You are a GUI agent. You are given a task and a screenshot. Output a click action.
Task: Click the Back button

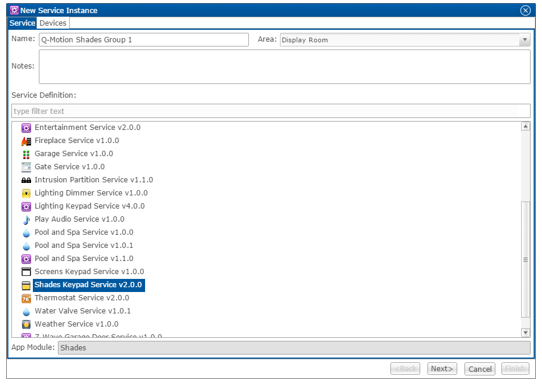405,369
